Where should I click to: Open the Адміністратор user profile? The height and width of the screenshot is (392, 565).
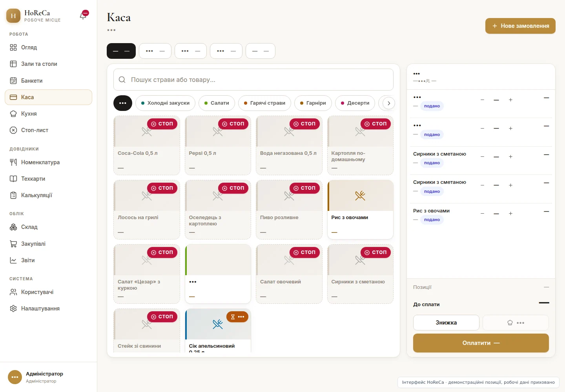(49, 377)
